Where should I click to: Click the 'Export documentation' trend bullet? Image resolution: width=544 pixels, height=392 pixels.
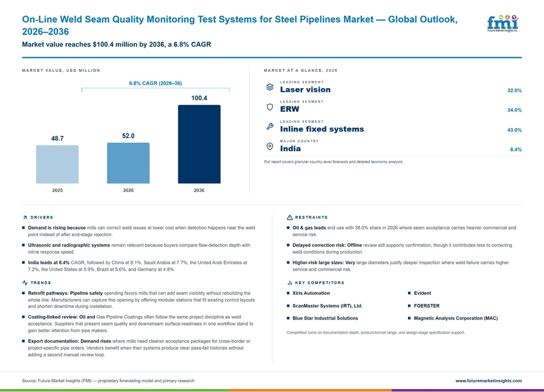(x=139, y=348)
